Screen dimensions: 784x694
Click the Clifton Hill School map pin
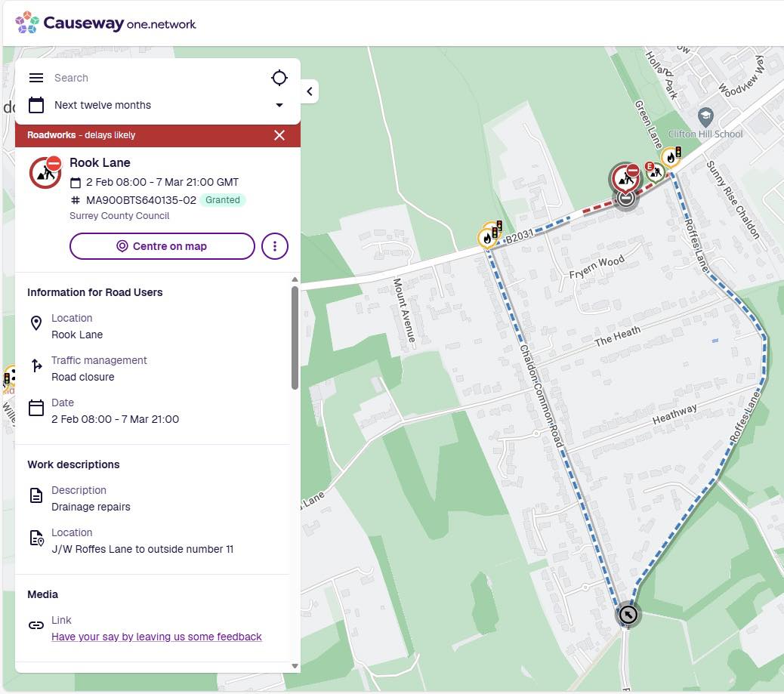[x=705, y=117]
